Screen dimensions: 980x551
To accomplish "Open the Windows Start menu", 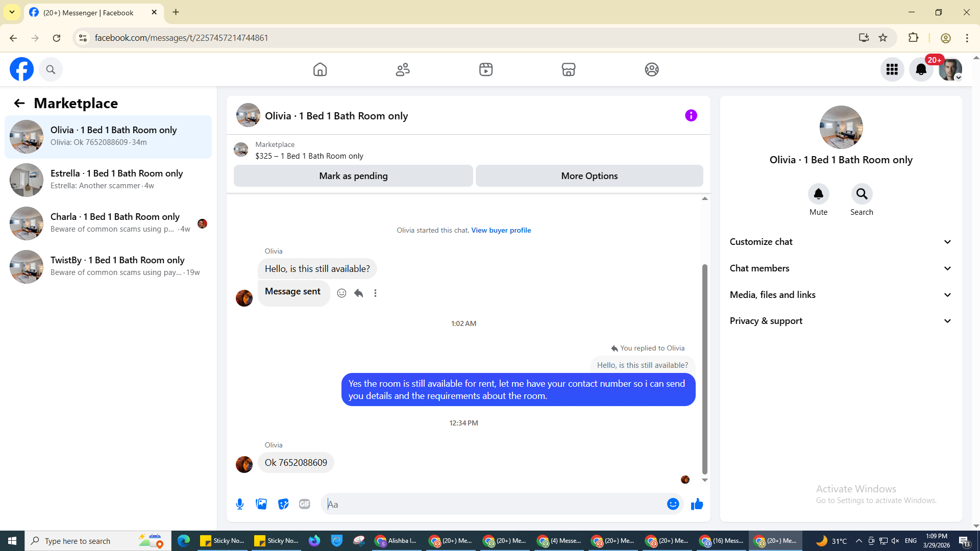I will [x=12, y=541].
